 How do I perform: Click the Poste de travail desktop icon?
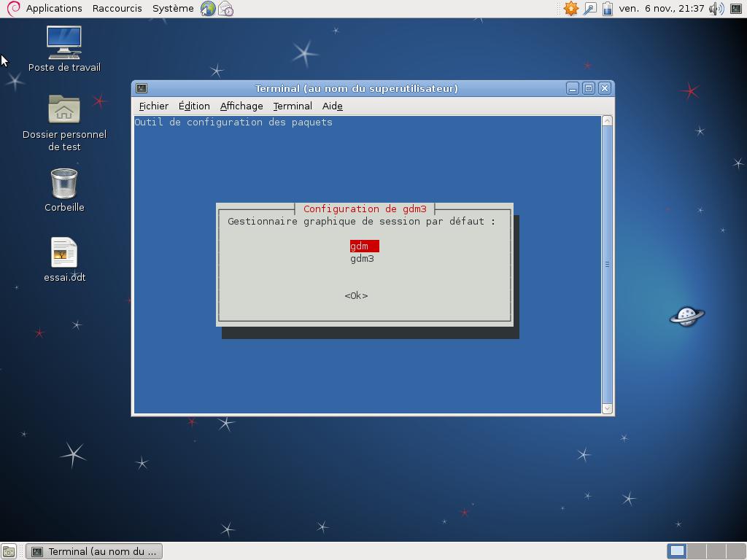pos(64,44)
